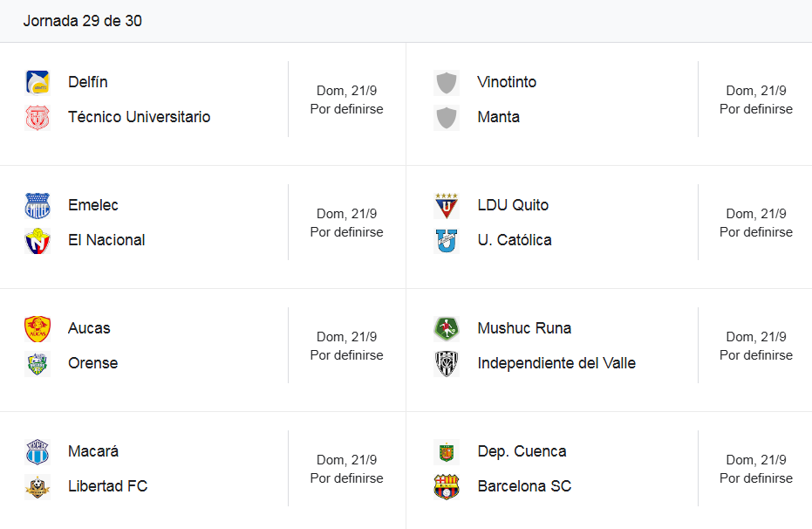
Task: Click the Dep. Cuenca crest icon
Action: [447, 452]
